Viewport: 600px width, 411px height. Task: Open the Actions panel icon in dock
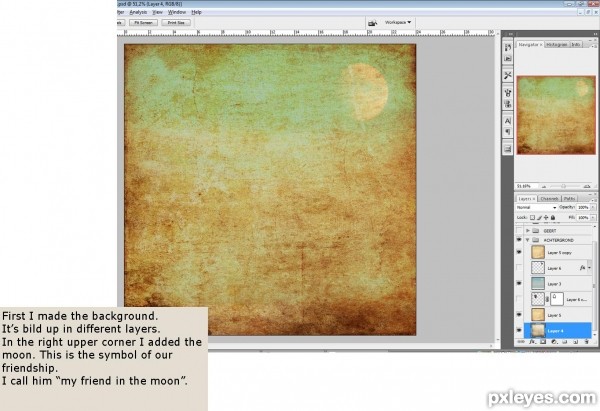(508, 59)
